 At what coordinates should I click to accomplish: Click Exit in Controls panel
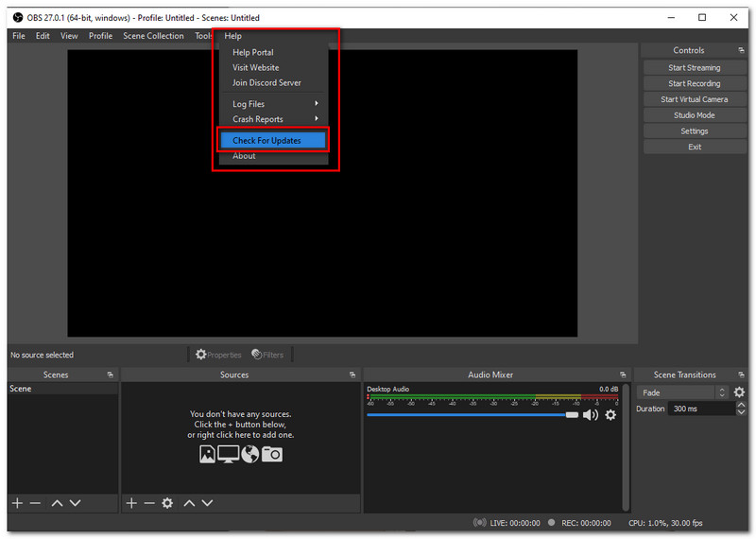coord(695,148)
